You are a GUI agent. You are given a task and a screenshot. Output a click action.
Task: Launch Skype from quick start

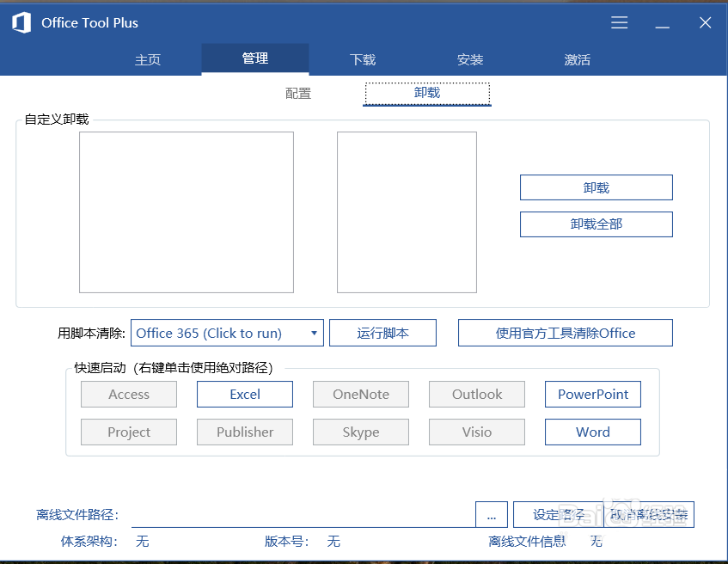pos(361,432)
